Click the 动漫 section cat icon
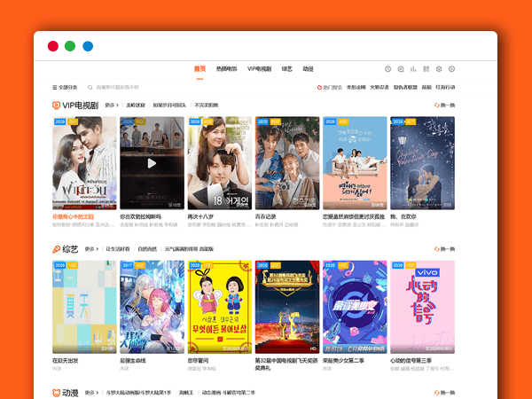Image resolution: width=532 pixels, height=399 pixels. (x=56, y=393)
